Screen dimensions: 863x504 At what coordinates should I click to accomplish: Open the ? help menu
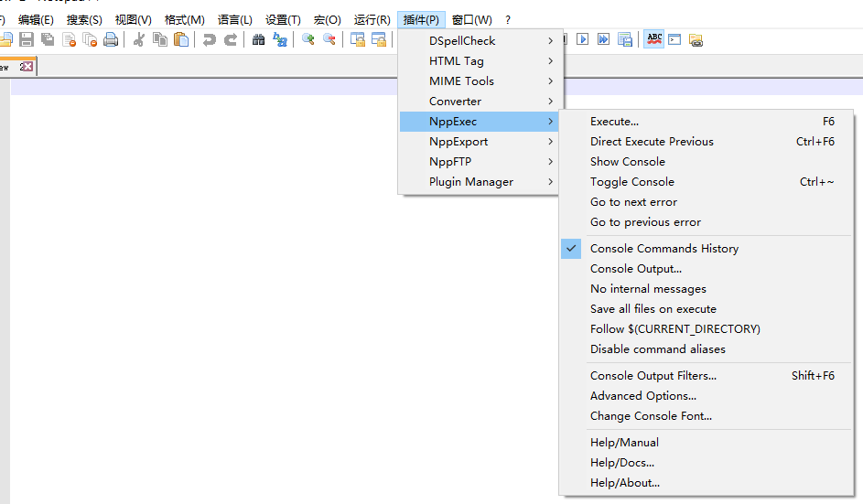507,20
